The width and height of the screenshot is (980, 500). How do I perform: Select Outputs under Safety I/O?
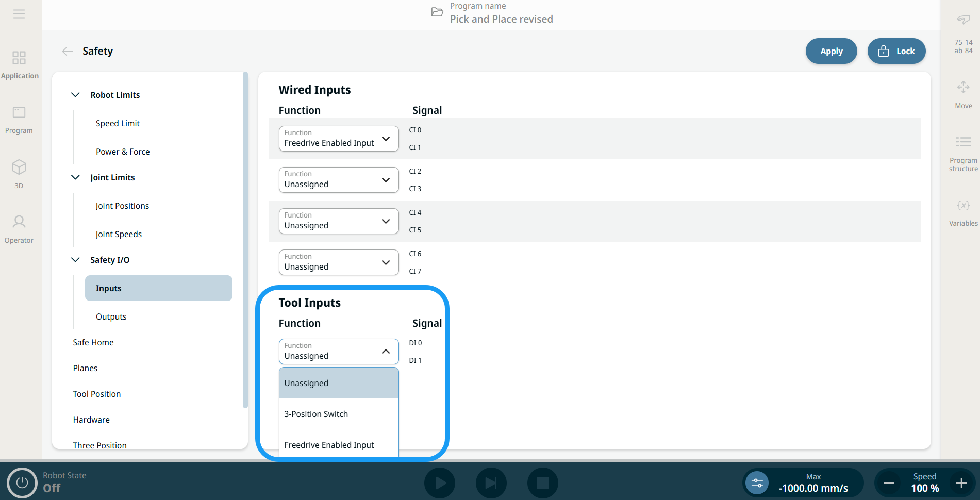[x=111, y=316]
